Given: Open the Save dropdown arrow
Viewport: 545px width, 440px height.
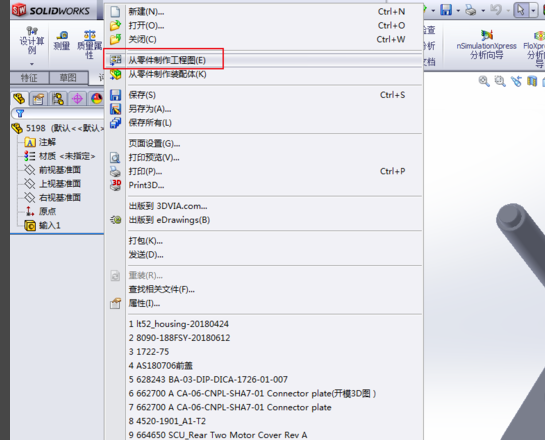Looking at the screenshot, I should coord(458,10).
